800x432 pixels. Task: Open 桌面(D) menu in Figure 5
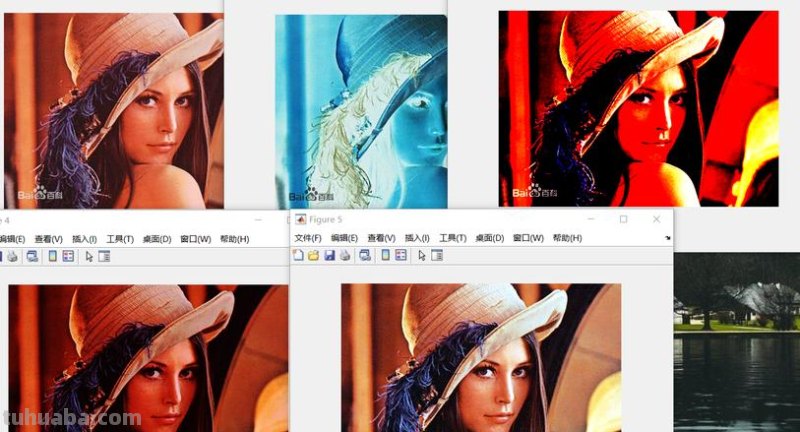[489, 238]
